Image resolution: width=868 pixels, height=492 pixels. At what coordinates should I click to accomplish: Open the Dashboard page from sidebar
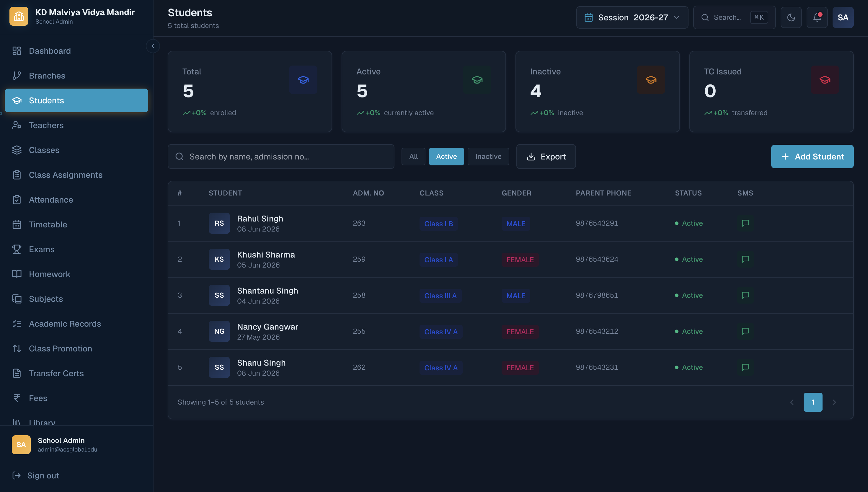click(76, 51)
